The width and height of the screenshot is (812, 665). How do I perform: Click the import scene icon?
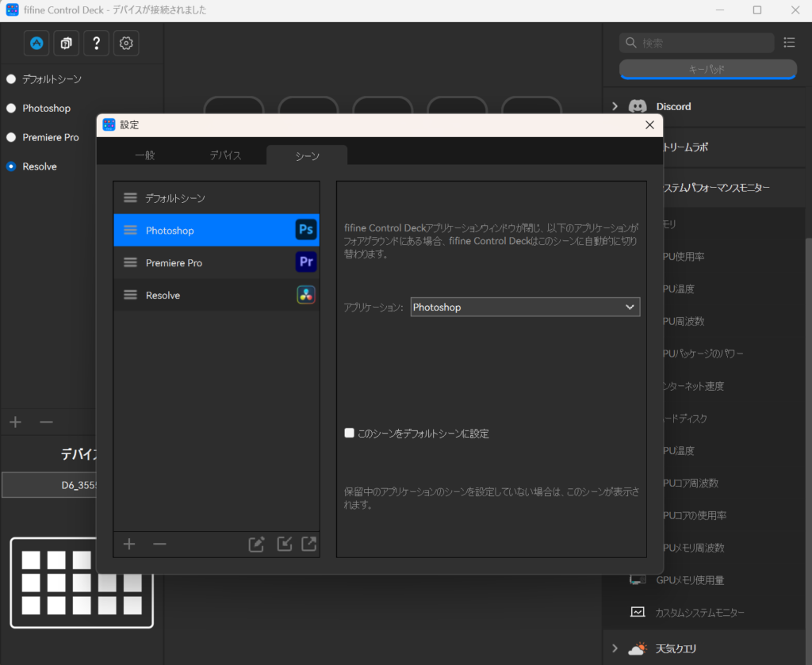tap(284, 544)
